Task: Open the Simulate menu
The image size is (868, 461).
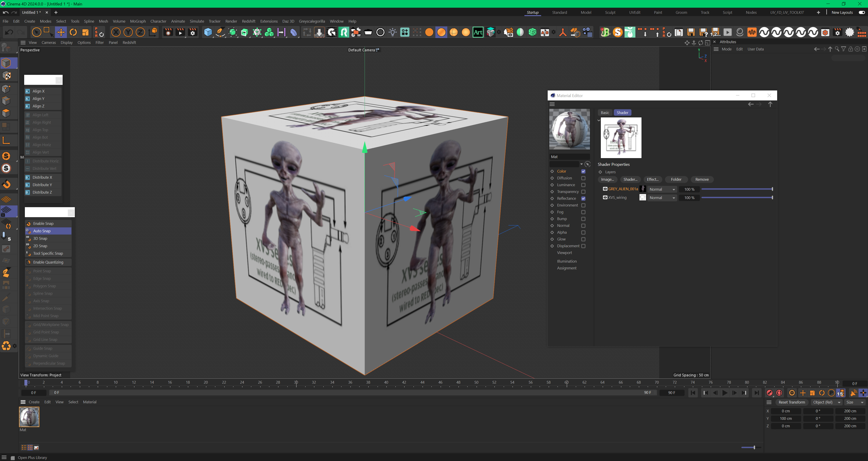Action: click(x=197, y=21)
